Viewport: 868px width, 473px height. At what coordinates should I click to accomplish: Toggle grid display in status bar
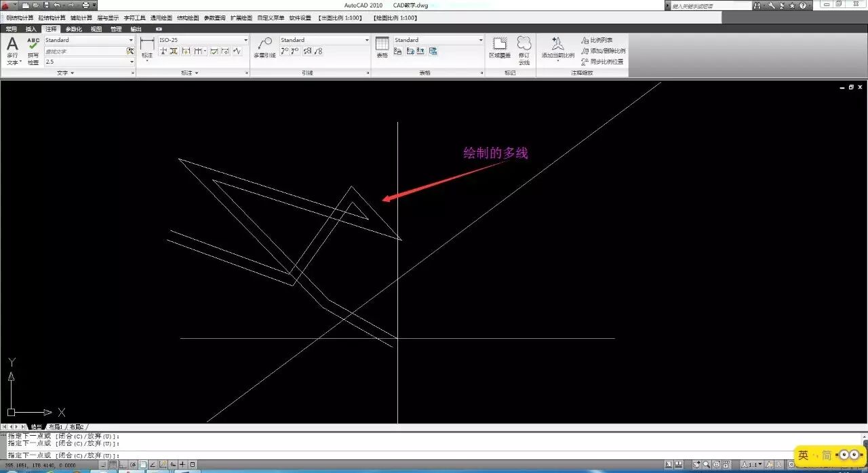113,465
